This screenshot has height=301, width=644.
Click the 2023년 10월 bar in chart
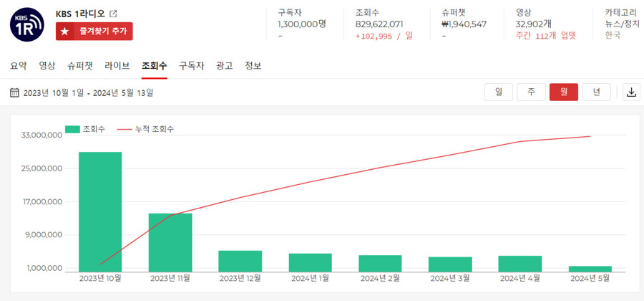click(100, 211)
